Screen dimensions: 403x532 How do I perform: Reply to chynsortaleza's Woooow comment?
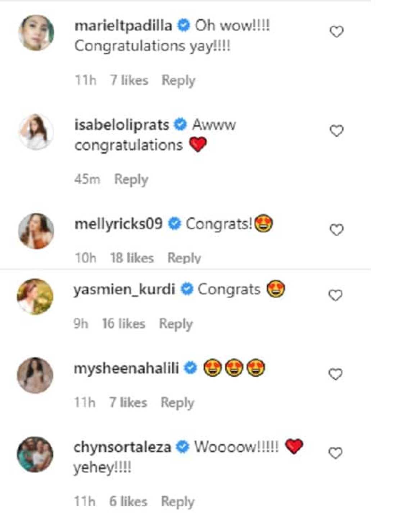pos(177,502)
